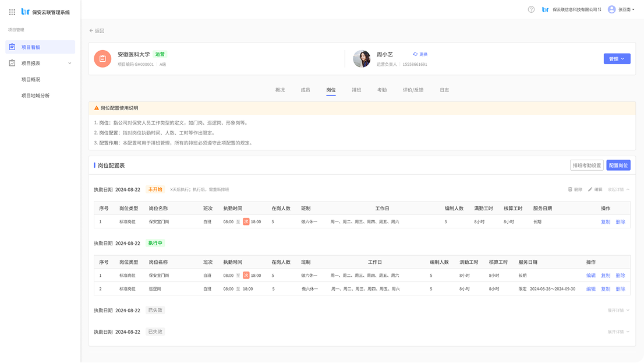Image resolution: width=644 pixels, height=363 pixels.
Task: Click the 项目报表 chart icon in sidebar
Action: click(x=12, y=63)
